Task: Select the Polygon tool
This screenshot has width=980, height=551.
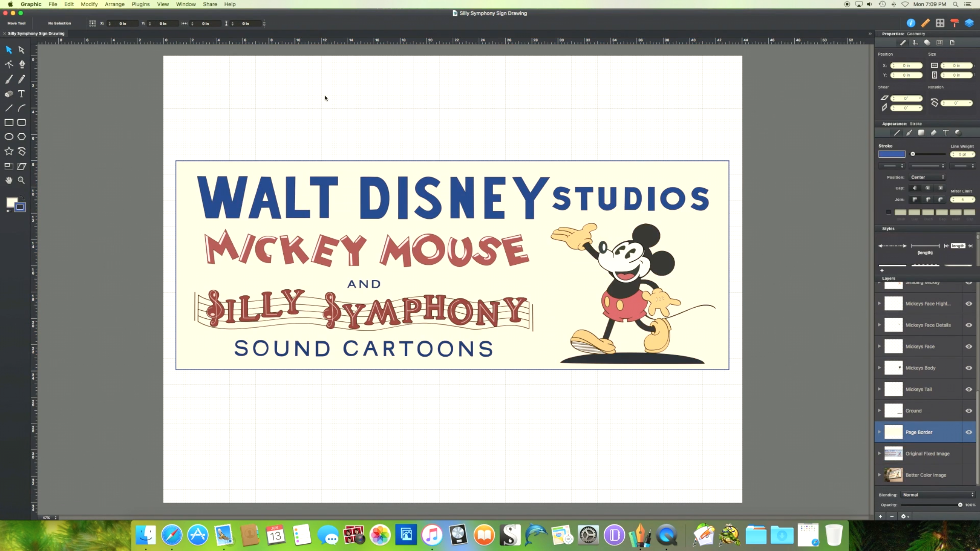Action: pyautogui.click(x=22, y=137)
